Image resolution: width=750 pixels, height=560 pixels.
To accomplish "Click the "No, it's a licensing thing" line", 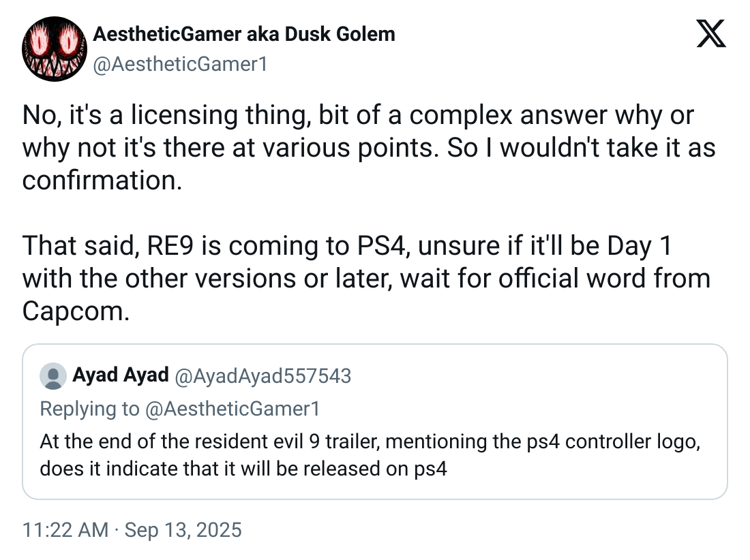I will point(357,116).
